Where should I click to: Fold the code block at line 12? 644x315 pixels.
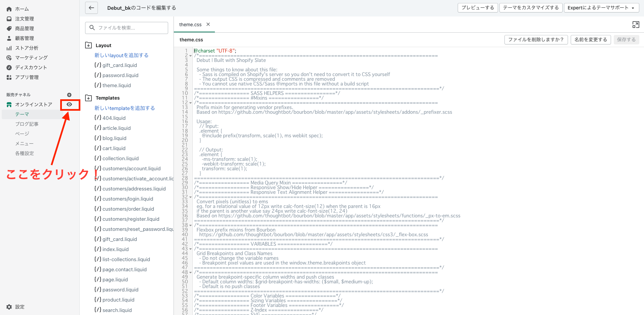click(x=191, y=103)
